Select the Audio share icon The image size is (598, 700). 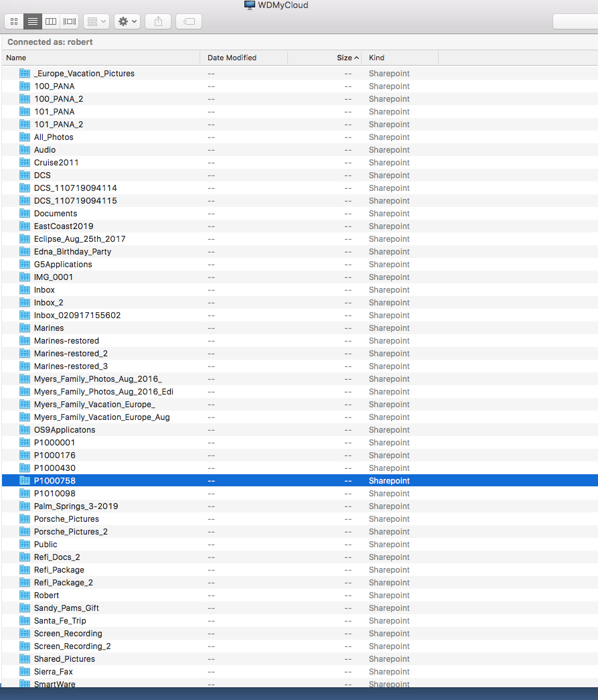(x=25, y=149)
